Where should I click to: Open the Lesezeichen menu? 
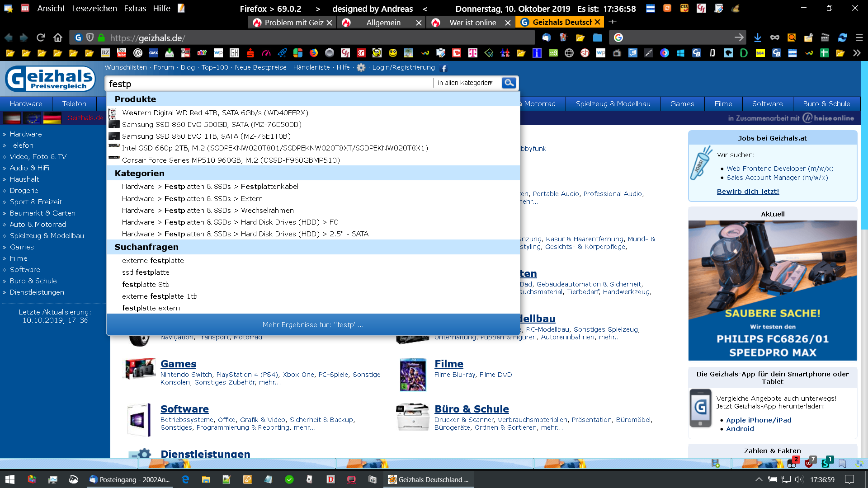(94, 9)
